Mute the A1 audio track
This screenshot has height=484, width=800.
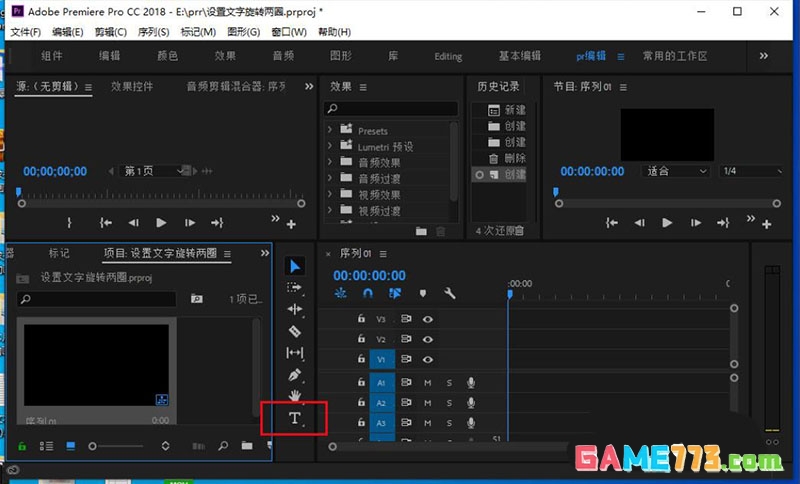point(428,383)
